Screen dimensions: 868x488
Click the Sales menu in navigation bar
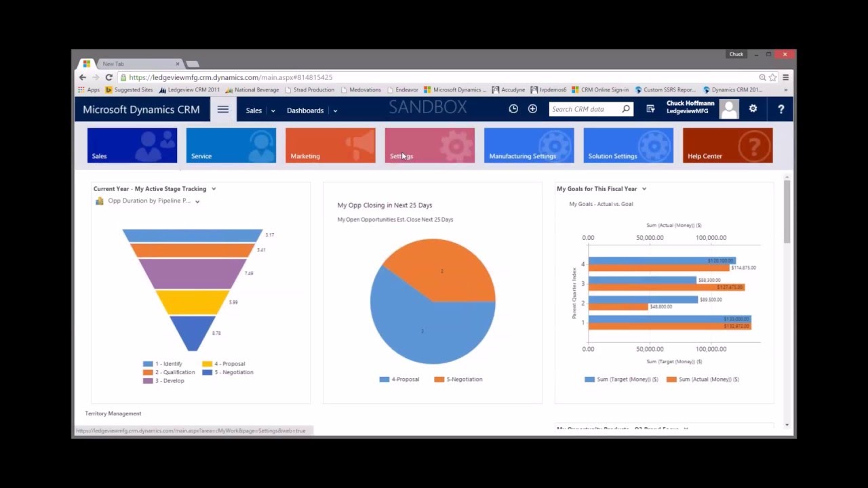click(x=254, y=110)
